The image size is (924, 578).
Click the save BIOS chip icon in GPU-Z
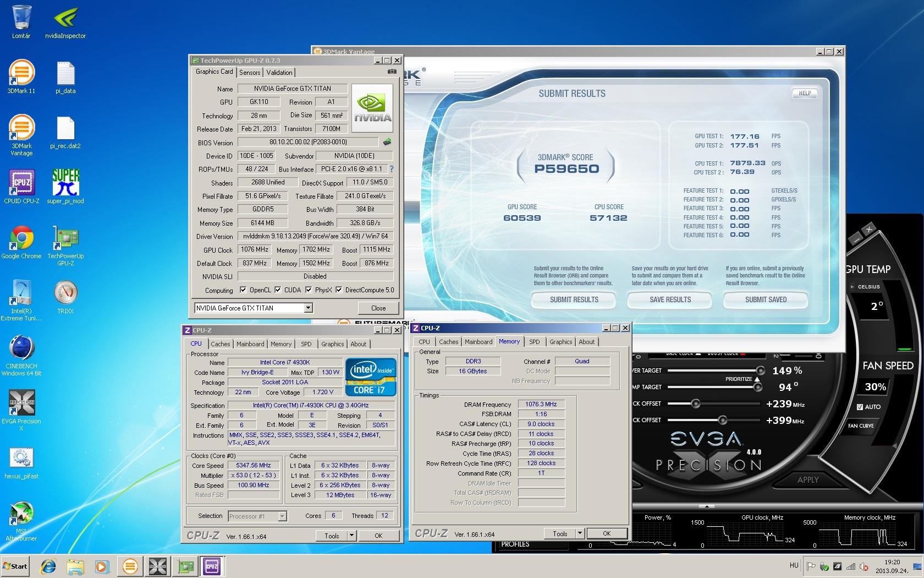click(x=387, y=142)
